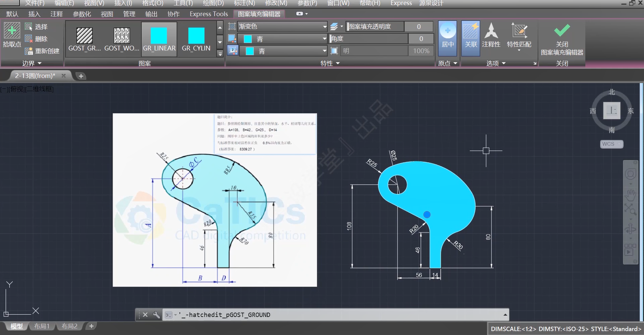Switch to the 图案填充编辑器 ribbon tab
The width and height of the screenshot is (644, 335).
click(259, 14)
